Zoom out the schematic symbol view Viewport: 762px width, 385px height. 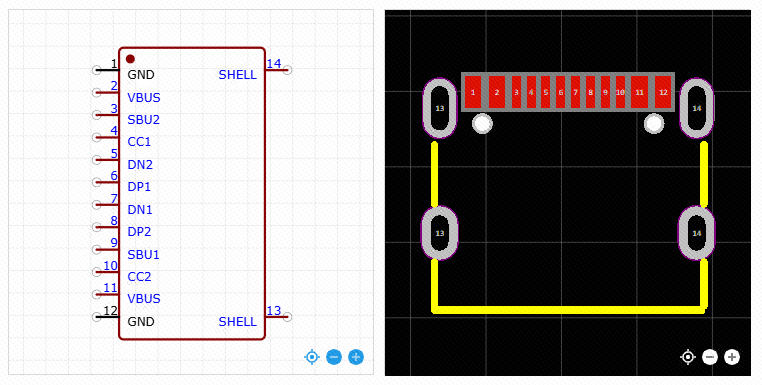pos(334,357)
